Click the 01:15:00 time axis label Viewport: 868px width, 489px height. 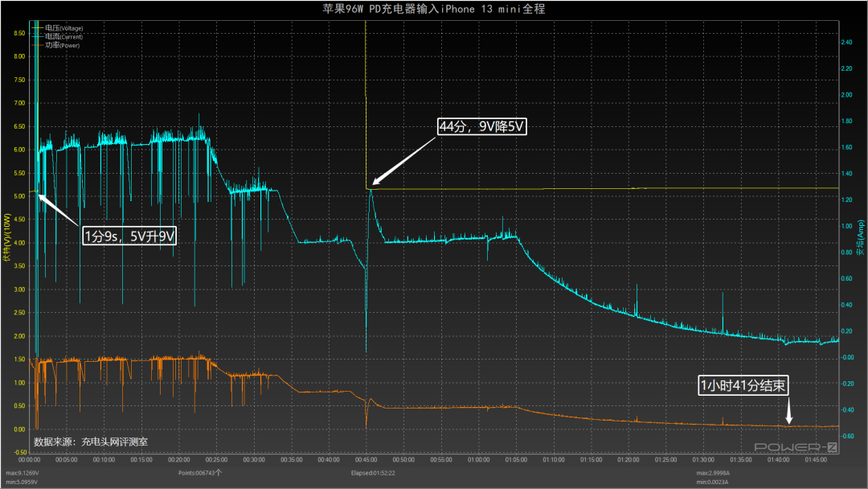tap(592, 460)
